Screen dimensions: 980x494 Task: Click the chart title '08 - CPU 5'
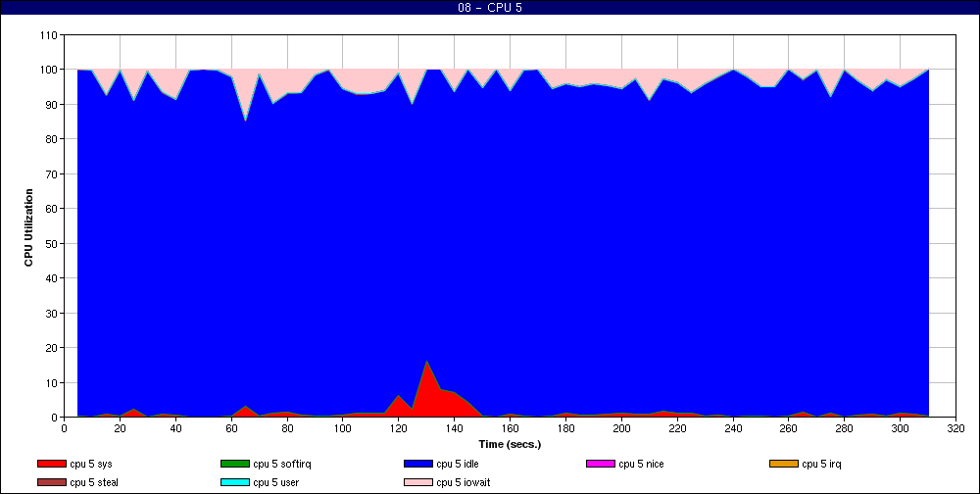(489, 8)
